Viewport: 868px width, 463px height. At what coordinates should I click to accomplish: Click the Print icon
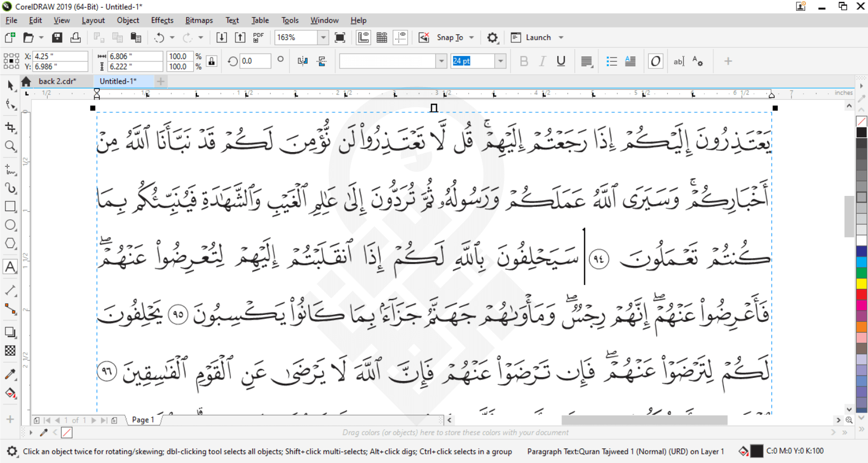[x=75, y=37]
